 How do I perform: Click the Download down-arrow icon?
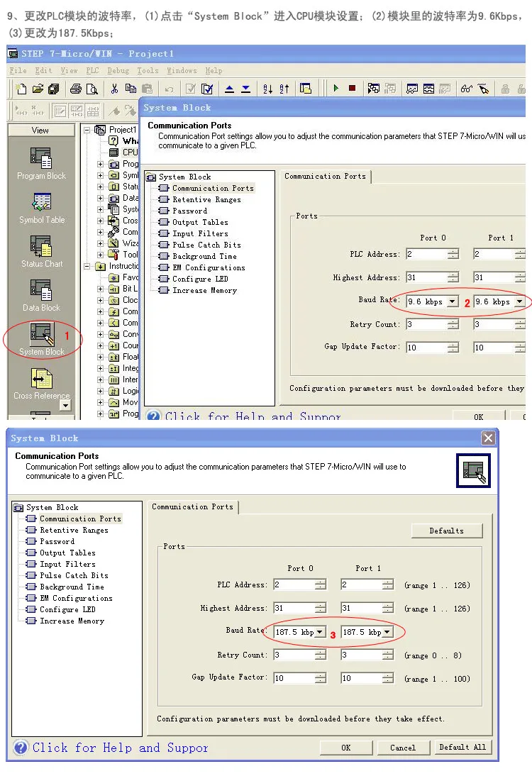246,89
